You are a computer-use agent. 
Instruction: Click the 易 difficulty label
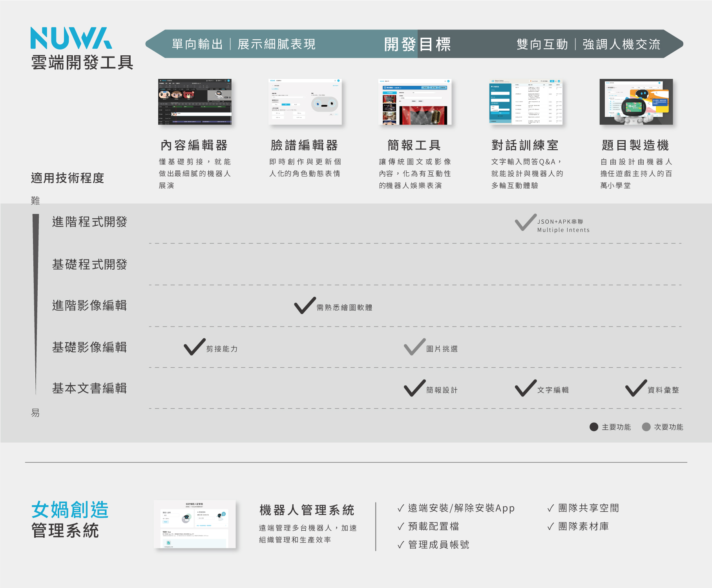point(35,413)
